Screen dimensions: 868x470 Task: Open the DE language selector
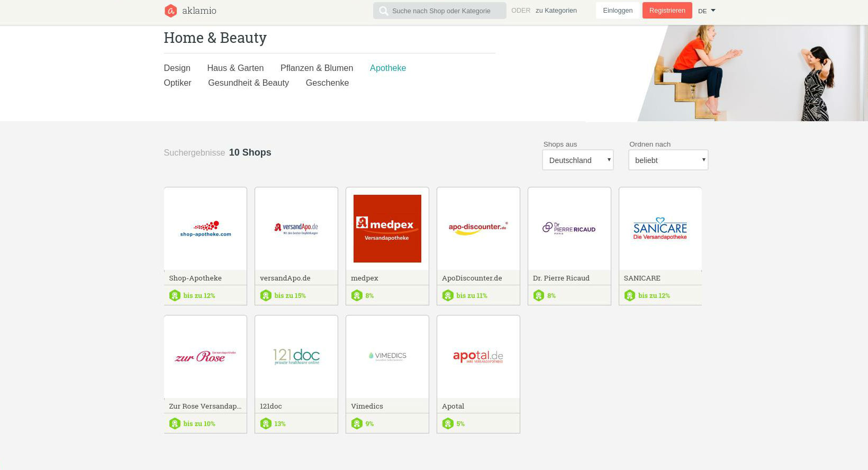pos(707,11)
